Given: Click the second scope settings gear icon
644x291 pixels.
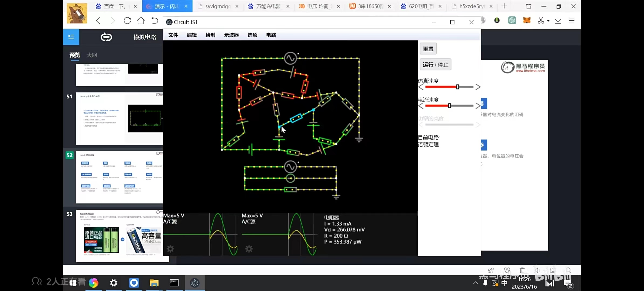Looking at the screenshot, I should tap(249, 249).
